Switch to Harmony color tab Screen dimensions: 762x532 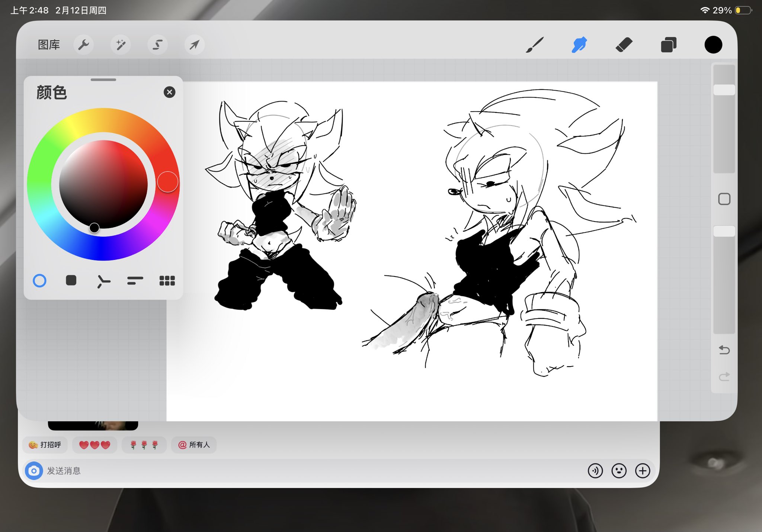click(x=103, y=281)
